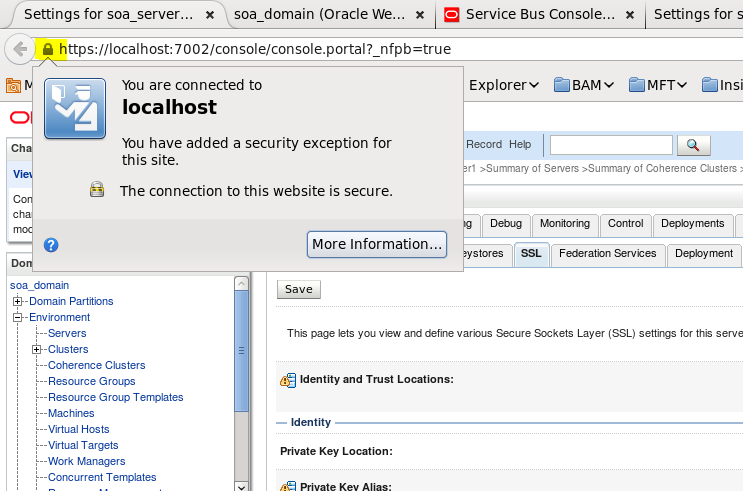Viewport: 743px width, 491px height.
Task: Close the Service Bus Console tab
Action: click(630, 15)
